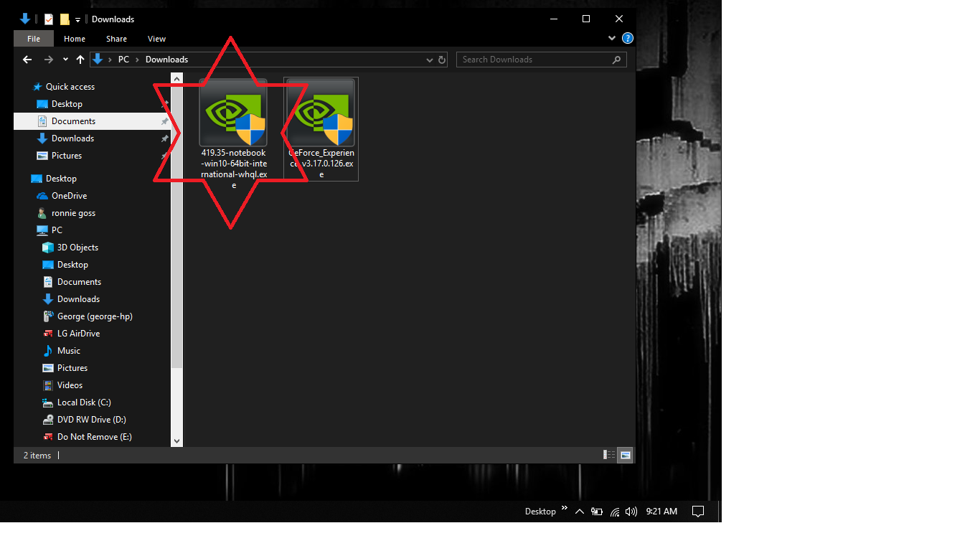Expand the ribbon with the chevron

(x=612, y=39)
